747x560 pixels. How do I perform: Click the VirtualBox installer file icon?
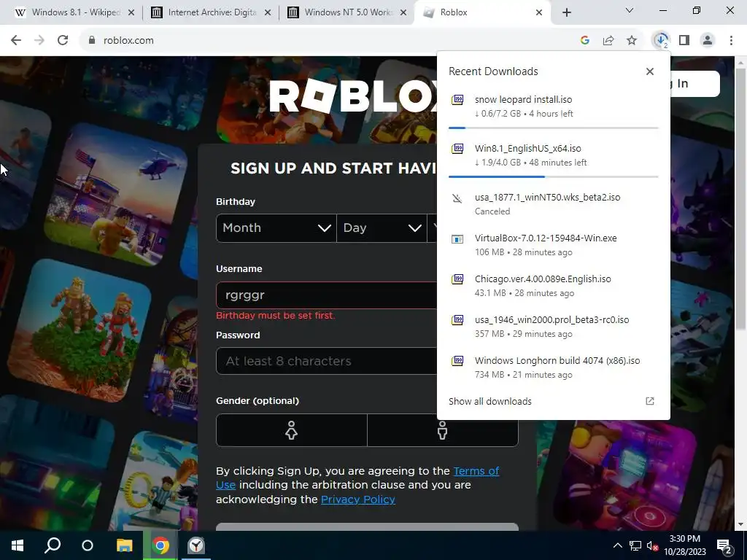coord(457,238)
